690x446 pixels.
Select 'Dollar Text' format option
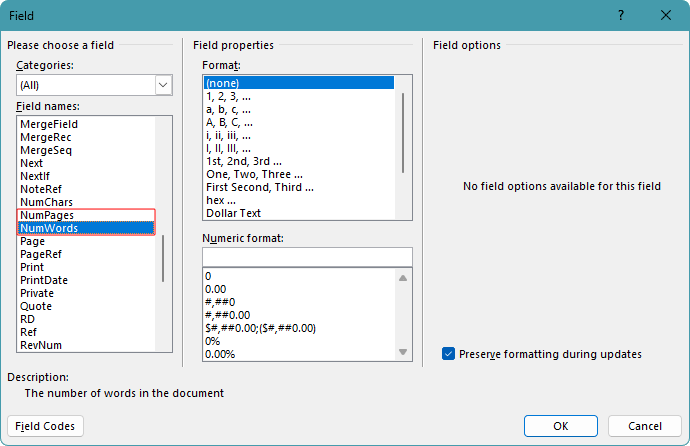click(x=233, y=213)
